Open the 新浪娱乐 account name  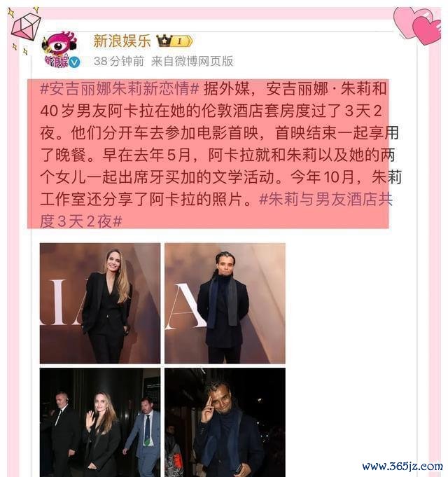point(122,41)
